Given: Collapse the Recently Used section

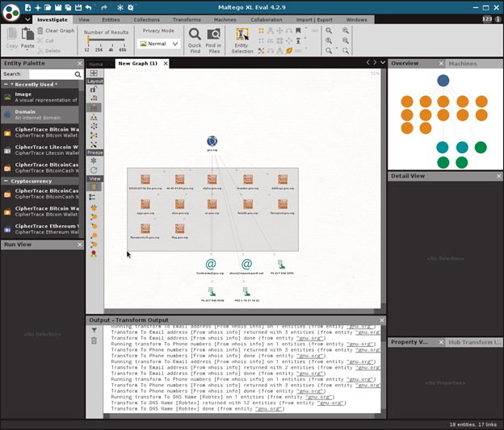Looking at the screenshot, I should tap(6, 84).
